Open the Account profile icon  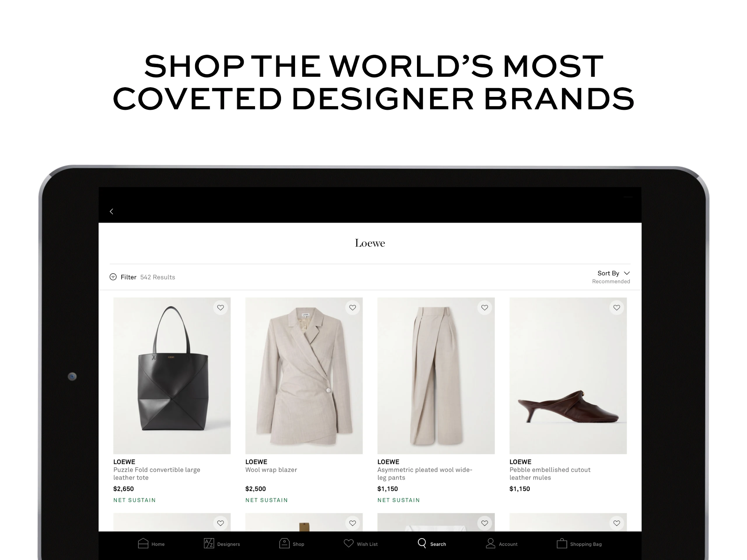(490, 543)
